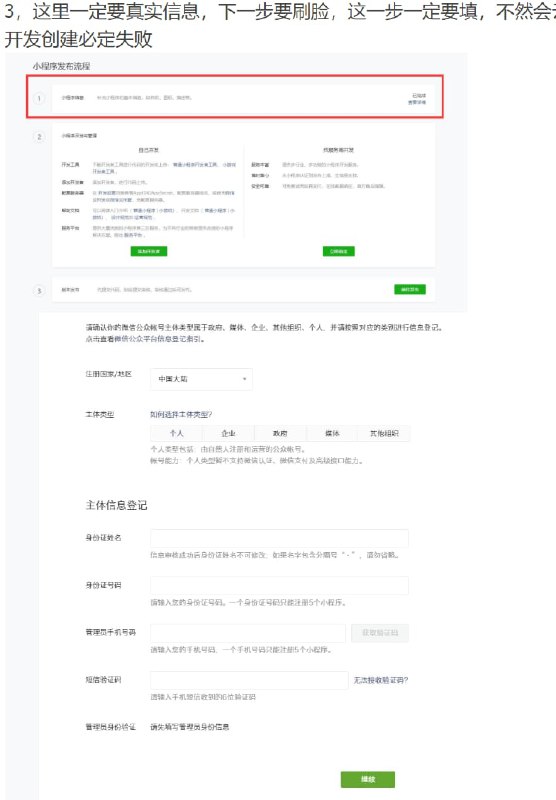Select the 企业 subject type tab
Screen dimensions: 556x800
[229, 433]
